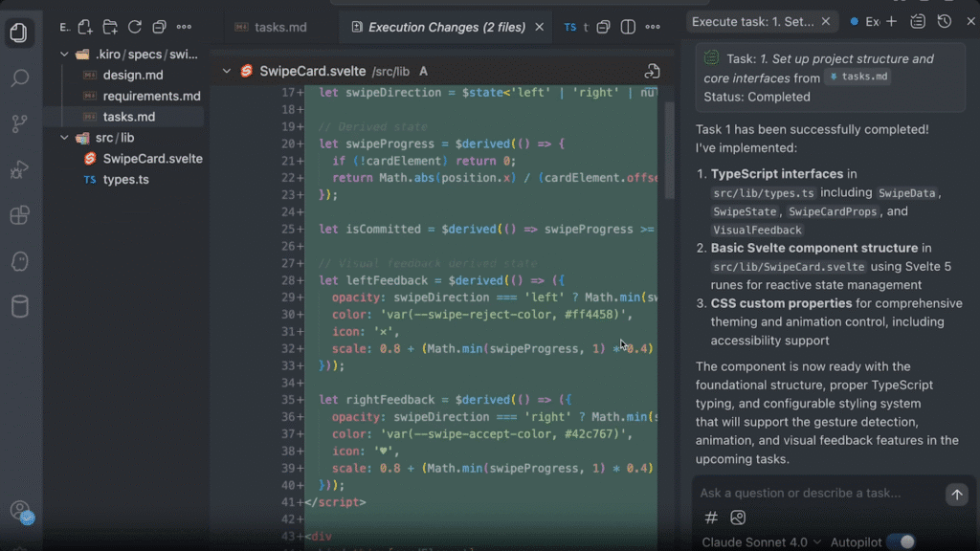Attach an image to the chat
The width and height of the screenshot is (980, 551).
(738, 518)
